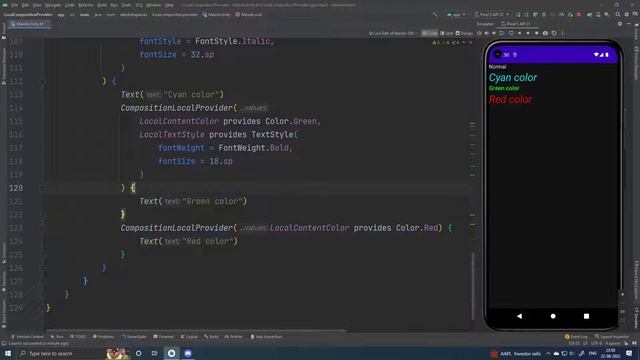Click fold marker at line 123 gutter

(42, 228)
